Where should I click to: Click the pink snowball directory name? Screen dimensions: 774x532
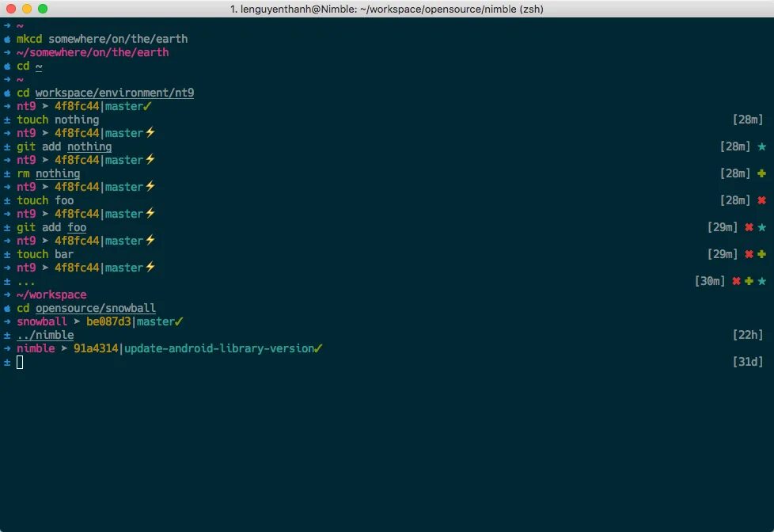click(42, 321)
